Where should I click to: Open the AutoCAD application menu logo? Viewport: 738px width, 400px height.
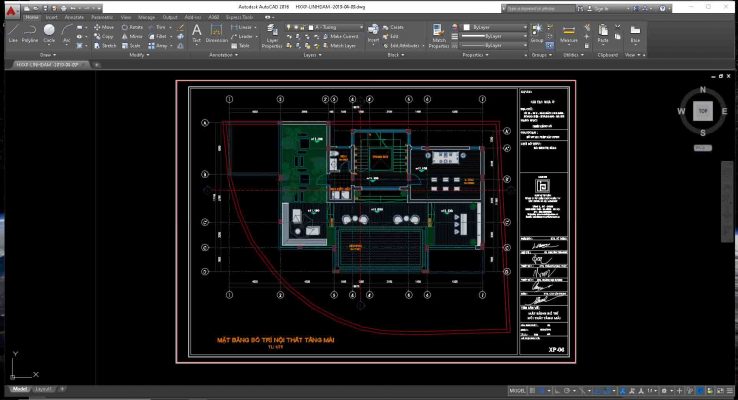[x=13, y=10]
